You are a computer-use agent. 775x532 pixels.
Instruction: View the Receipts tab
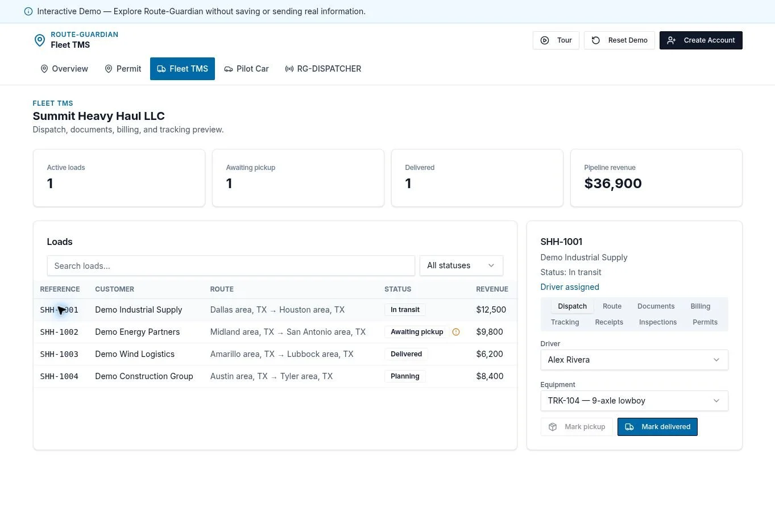[609, 322]
